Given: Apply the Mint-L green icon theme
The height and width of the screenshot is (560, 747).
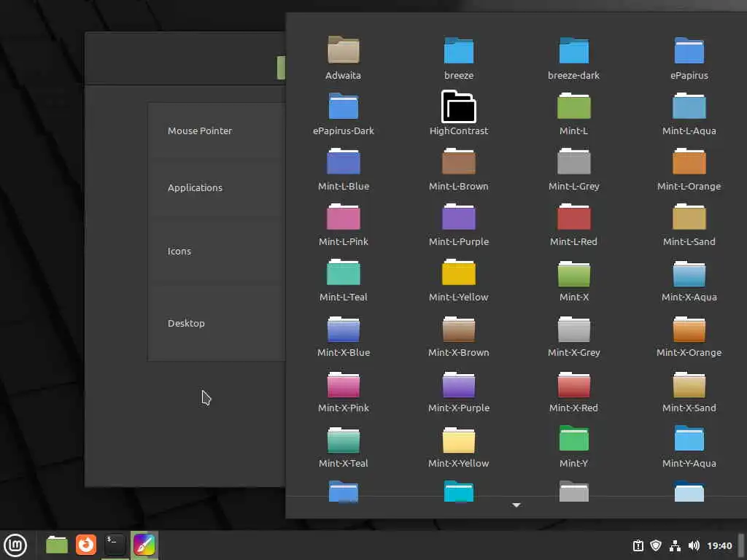Looking at the screenshot, I should pos(573,113).
